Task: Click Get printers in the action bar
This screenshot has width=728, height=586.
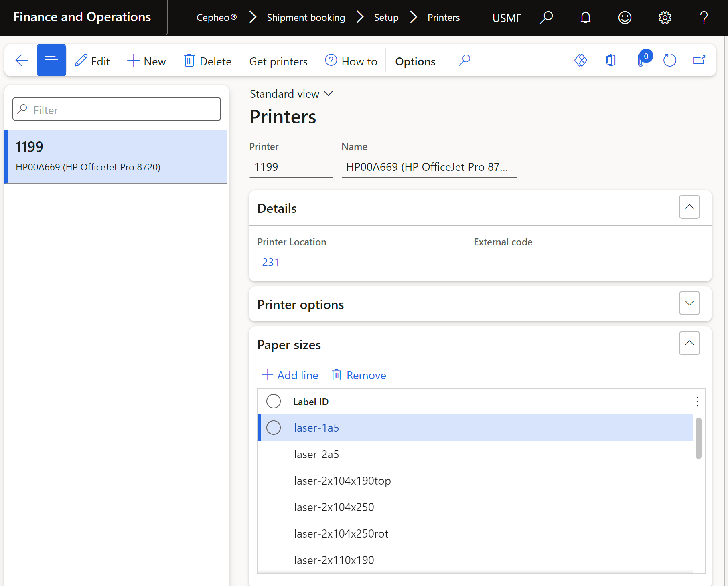Action: click(278, 61)
